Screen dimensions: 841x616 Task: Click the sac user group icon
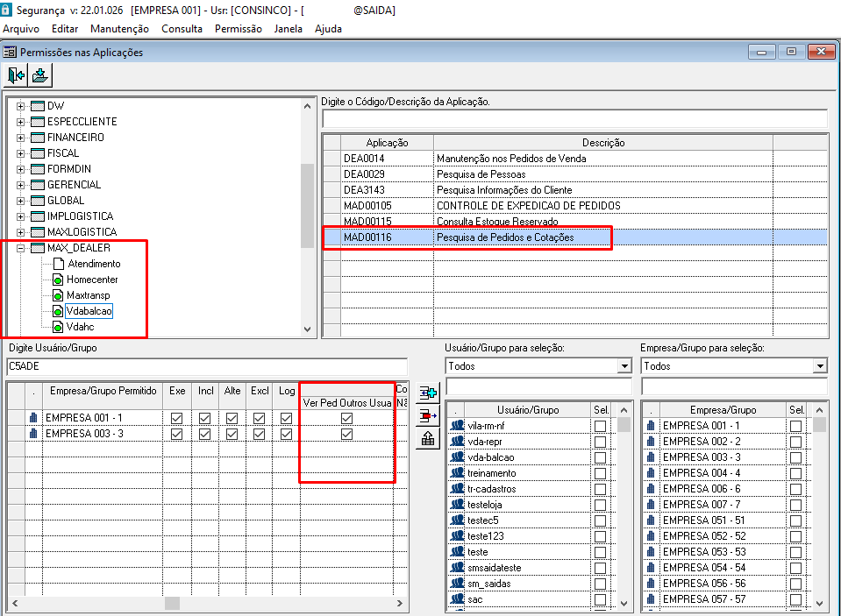point(457,598)
